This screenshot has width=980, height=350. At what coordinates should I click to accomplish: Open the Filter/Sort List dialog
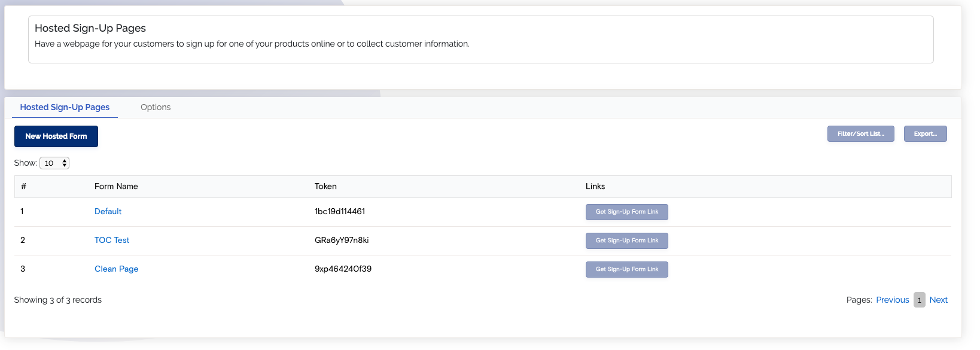point(861,134)
